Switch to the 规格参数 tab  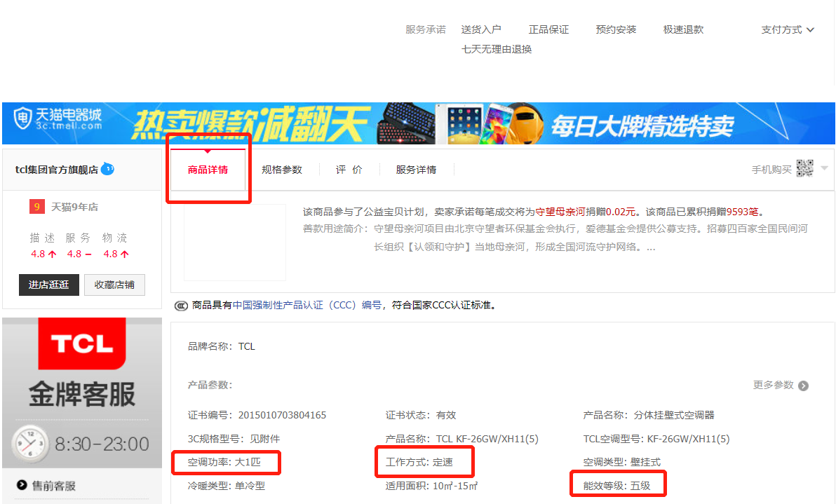coord(282,170)
